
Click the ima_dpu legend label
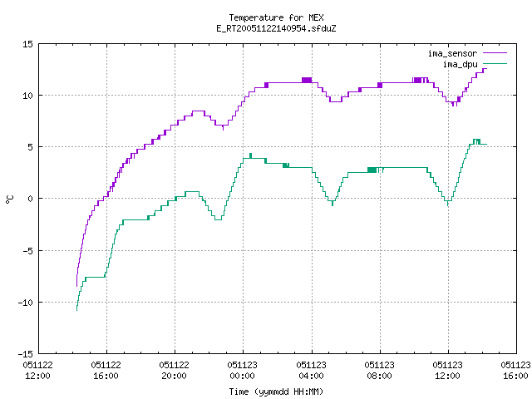pyautogui.click(x=460, y=64)
